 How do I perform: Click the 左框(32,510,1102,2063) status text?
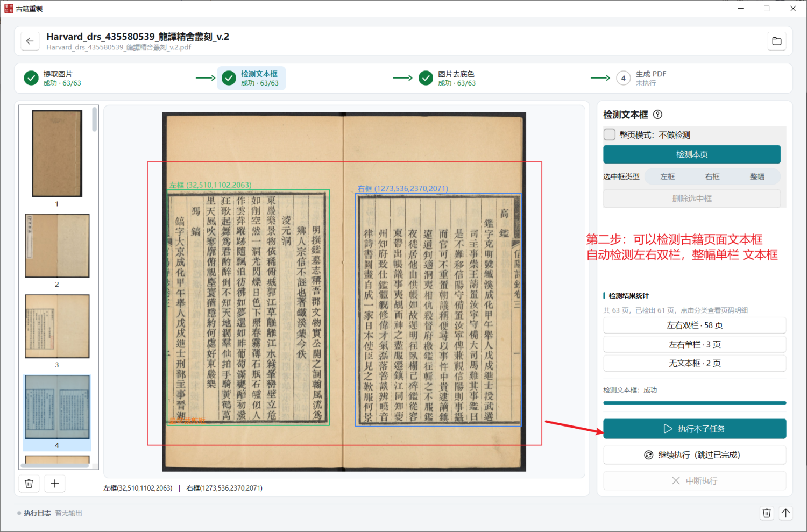click(138, 488)
